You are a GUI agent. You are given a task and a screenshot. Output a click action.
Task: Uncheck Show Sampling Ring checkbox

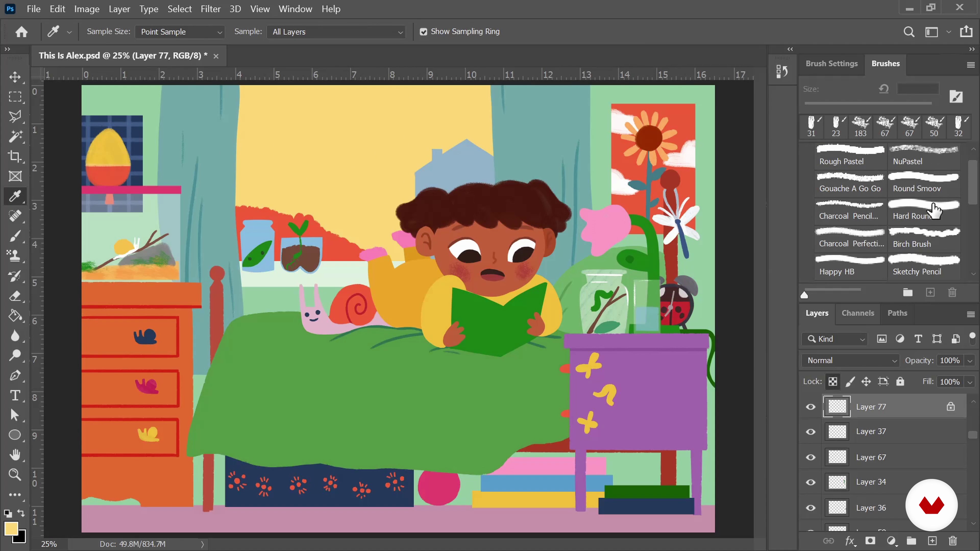[423, 32]
